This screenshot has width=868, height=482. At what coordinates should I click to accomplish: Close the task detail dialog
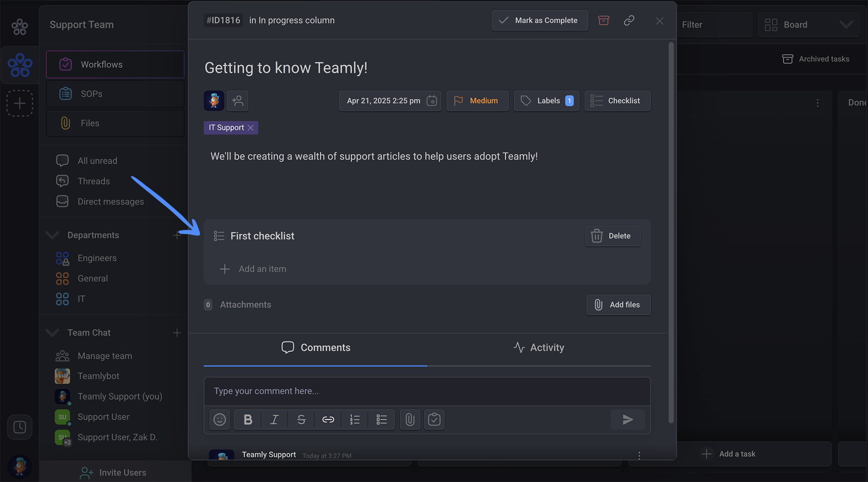pyautogui.click(x=659, y=21)
